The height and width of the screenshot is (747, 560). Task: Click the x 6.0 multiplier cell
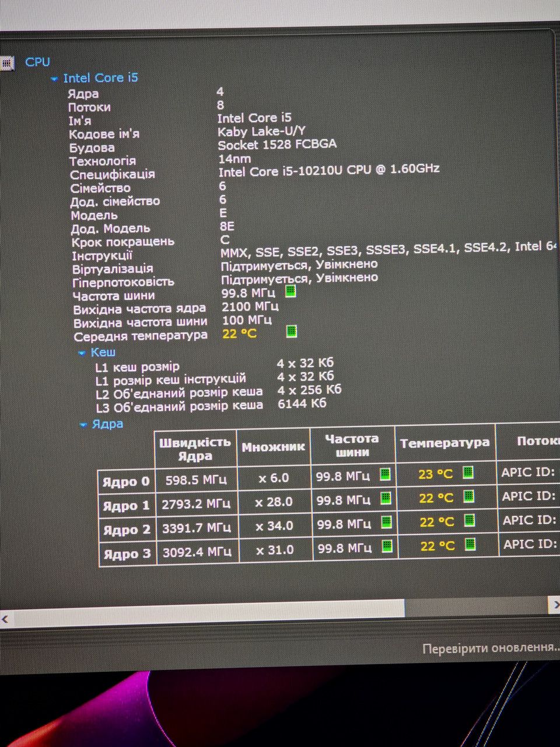[x=274, y=478]
